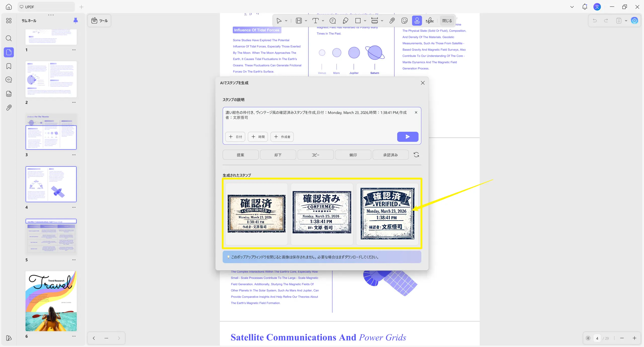Screen dimensions: 644x347
Task: Open the ツール menu
Action: (x=100, y=21)
